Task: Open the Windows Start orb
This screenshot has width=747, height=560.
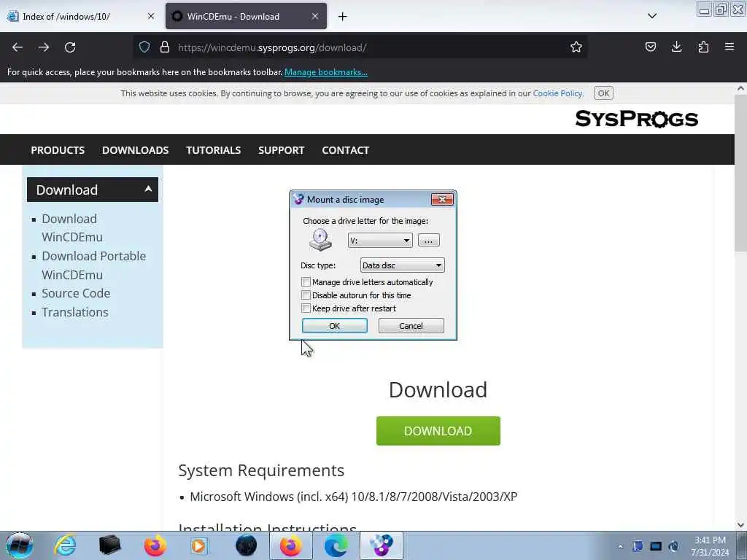Action: point(20,545)
